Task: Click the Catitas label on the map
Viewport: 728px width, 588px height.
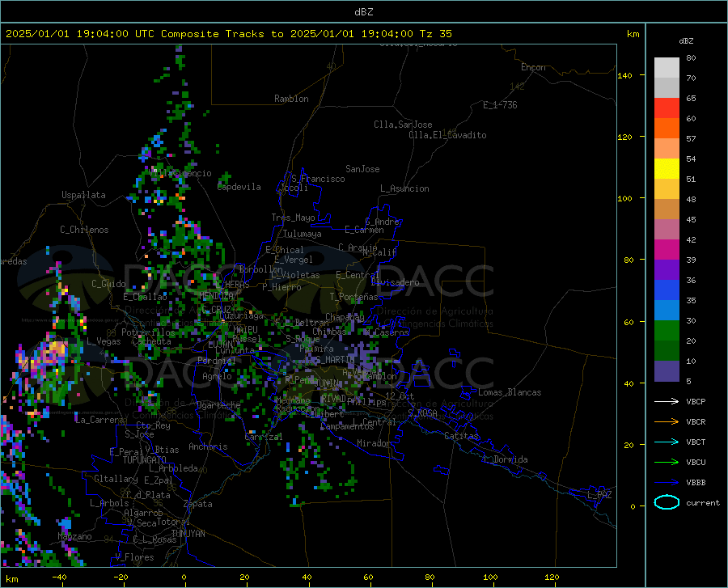Action: (462, 436)
